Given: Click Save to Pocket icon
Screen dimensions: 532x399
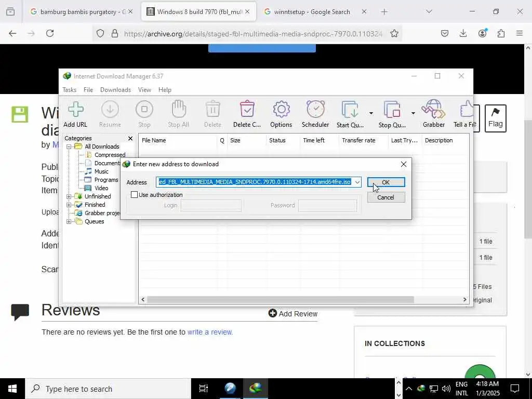Looking at the screenshot, I should 445,33.
